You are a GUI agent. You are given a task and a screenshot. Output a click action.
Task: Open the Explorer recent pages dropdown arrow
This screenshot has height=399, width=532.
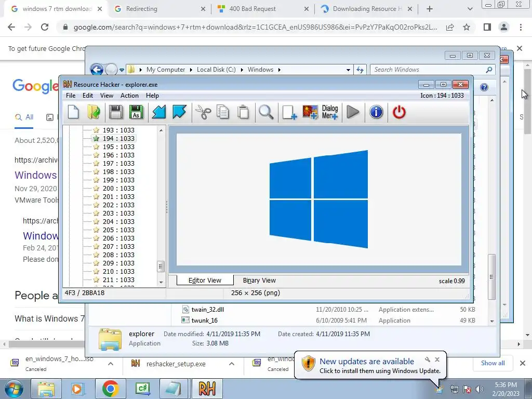click(x=122, y=70)
